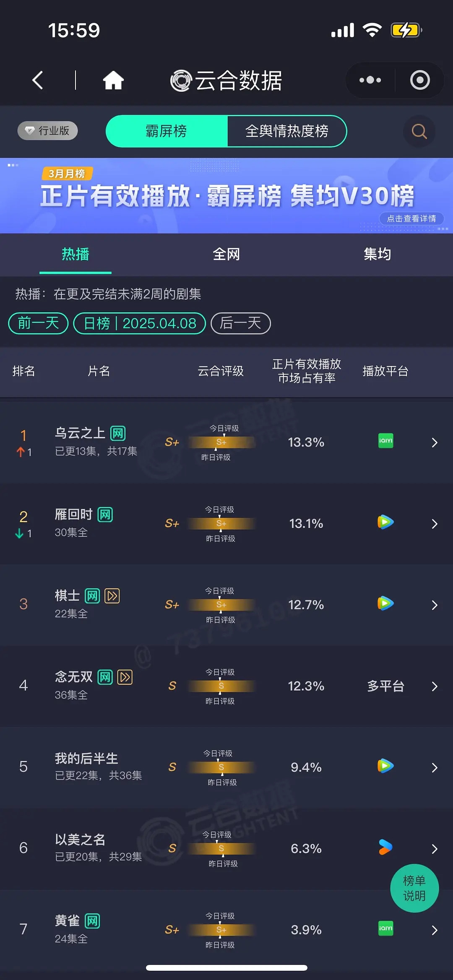Click iQIYI platform icon for 乌云之上

pos(385,441)
